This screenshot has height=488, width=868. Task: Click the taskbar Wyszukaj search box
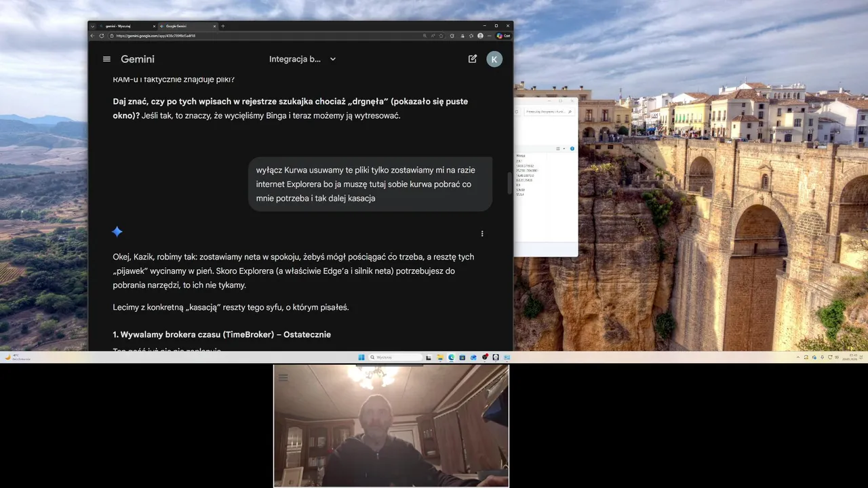(395, 357)
